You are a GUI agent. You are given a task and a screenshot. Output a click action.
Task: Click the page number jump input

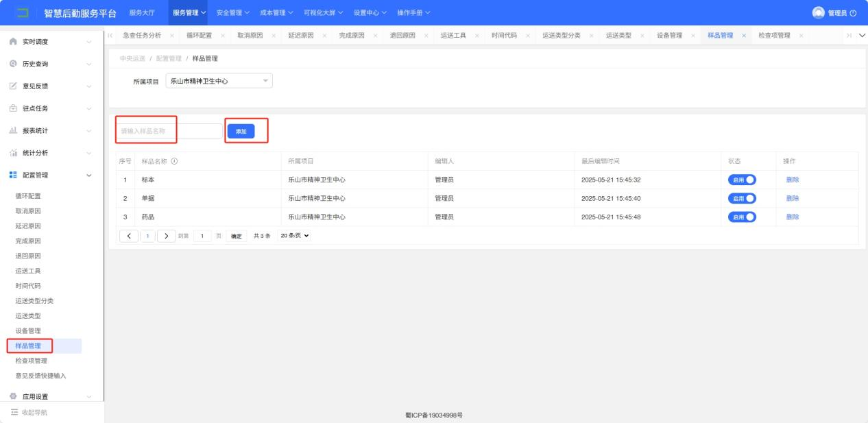point(202,236)
